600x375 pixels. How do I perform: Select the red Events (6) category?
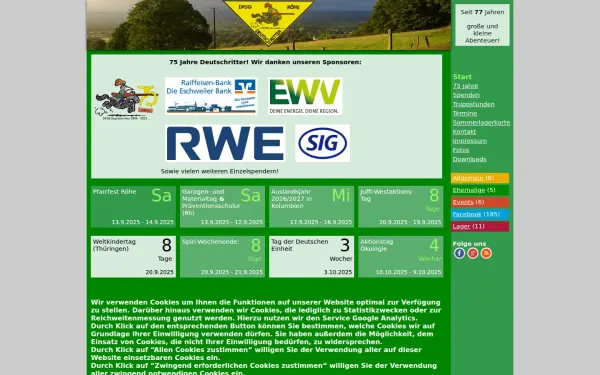click(x=480, y=202)
